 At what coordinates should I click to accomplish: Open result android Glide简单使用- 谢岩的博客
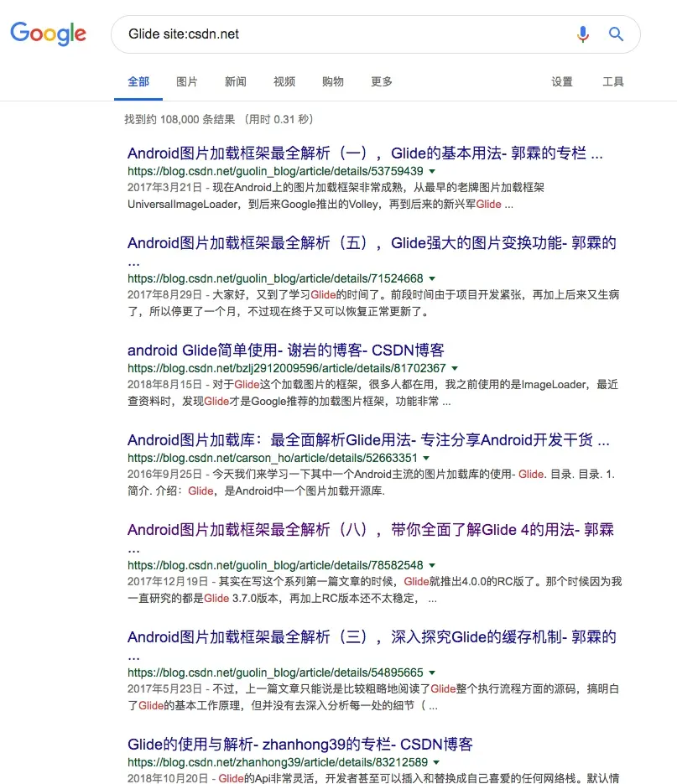[x=286, y=350]
